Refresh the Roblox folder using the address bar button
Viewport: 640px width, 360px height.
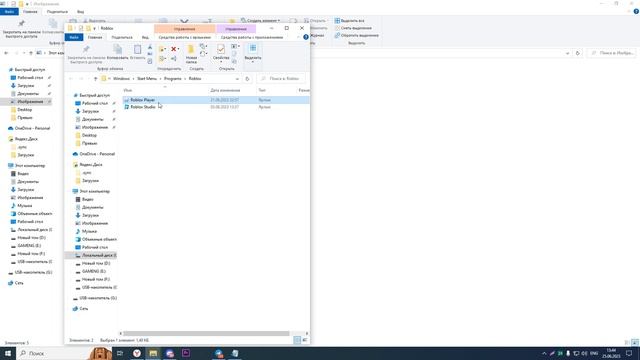pyautogui.click(x=247, y=79)
